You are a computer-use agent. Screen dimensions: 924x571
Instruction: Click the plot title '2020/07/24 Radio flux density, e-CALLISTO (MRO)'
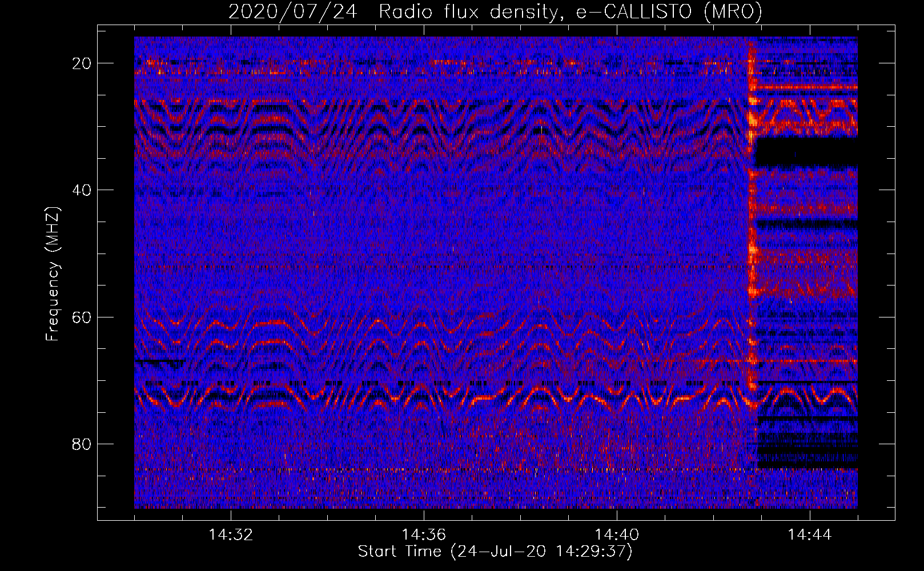coord(495,11)
